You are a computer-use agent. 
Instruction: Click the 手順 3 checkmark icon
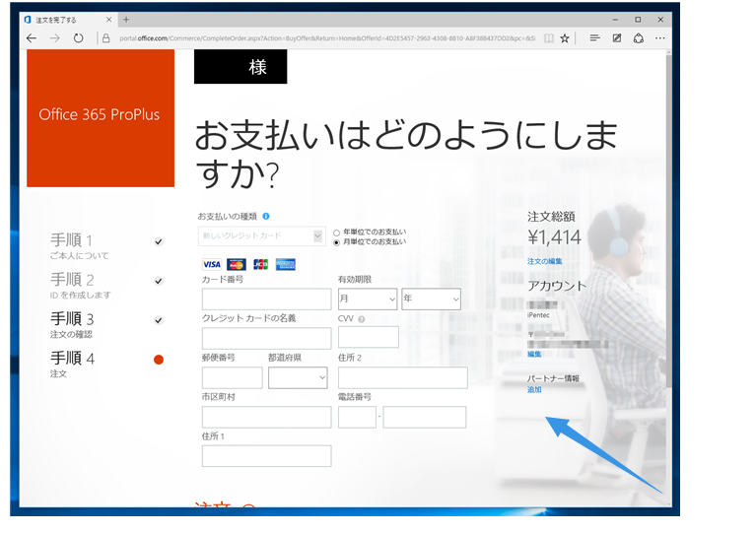pyautogui.click(x=158, y=320)
